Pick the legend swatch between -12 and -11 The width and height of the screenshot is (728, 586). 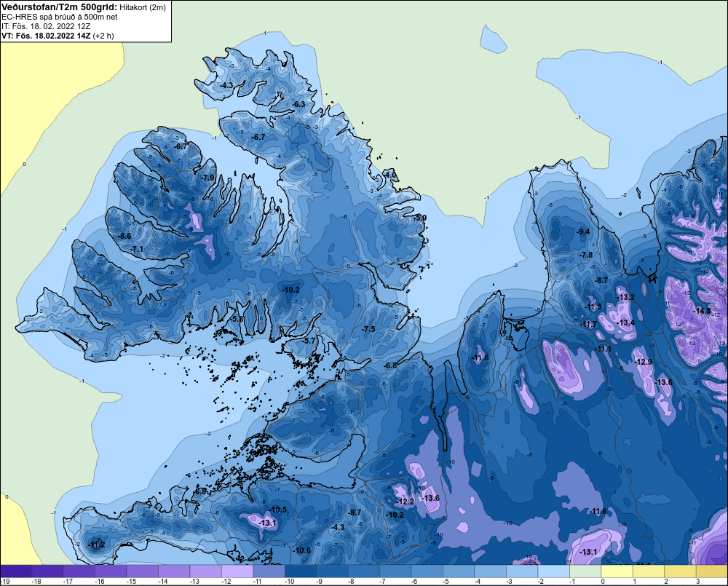pos(237,571)
